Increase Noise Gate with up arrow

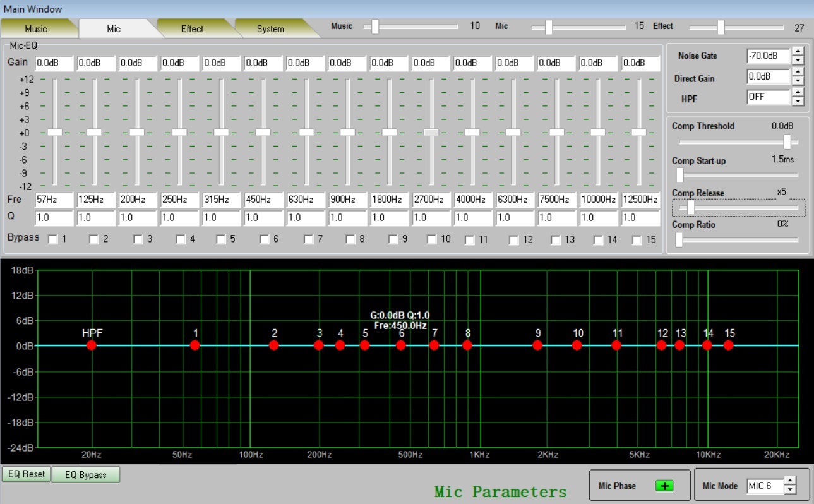(x=798, y=52)
